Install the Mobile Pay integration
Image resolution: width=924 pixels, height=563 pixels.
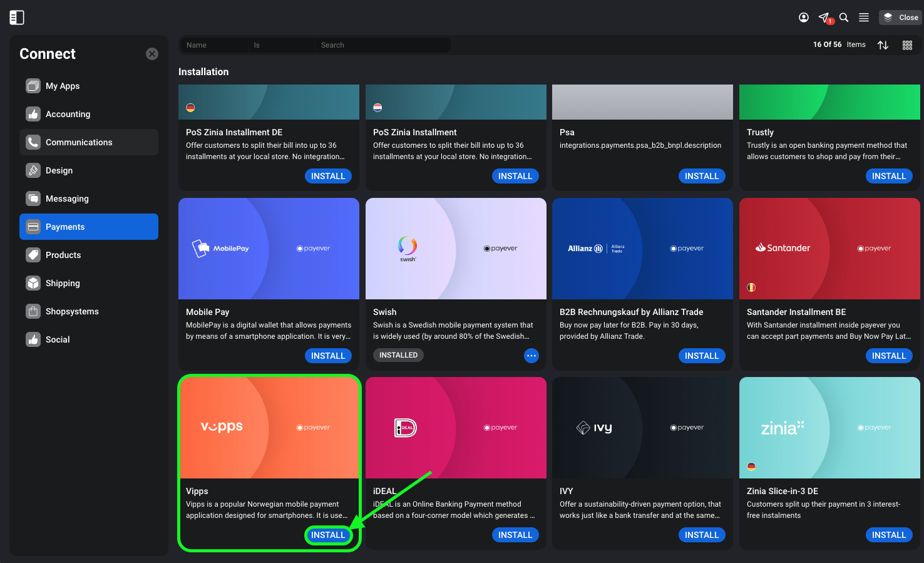328,356
